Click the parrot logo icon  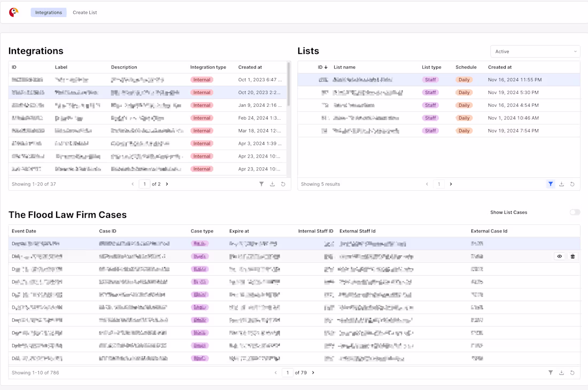[x=14, y=12]
